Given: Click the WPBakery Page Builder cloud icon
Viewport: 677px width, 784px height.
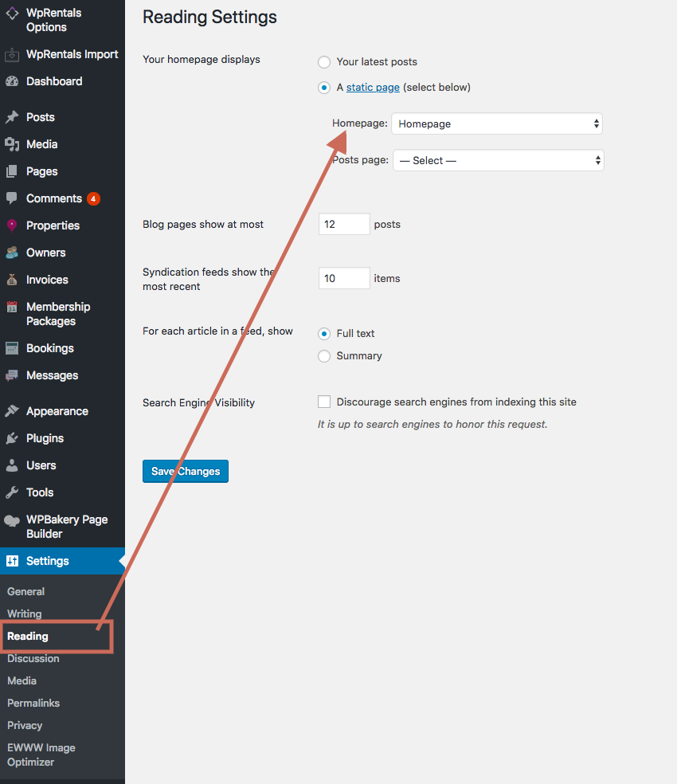Looking at the screenshot, I should click(x=12, y=521).
